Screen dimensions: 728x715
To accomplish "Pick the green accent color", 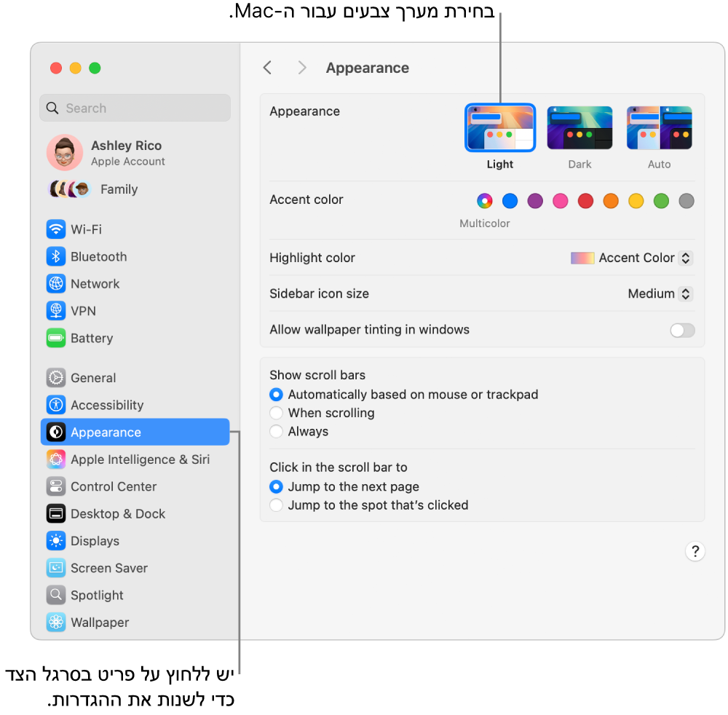I will (661, 201).
